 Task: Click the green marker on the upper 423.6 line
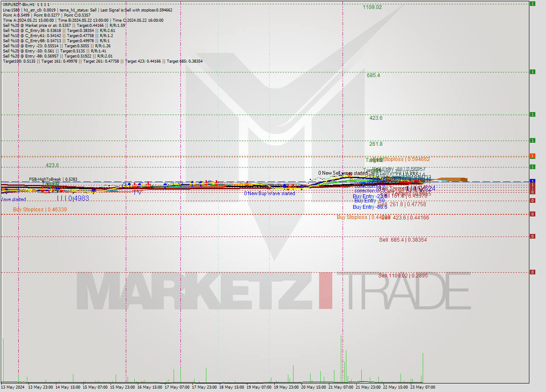532,114
